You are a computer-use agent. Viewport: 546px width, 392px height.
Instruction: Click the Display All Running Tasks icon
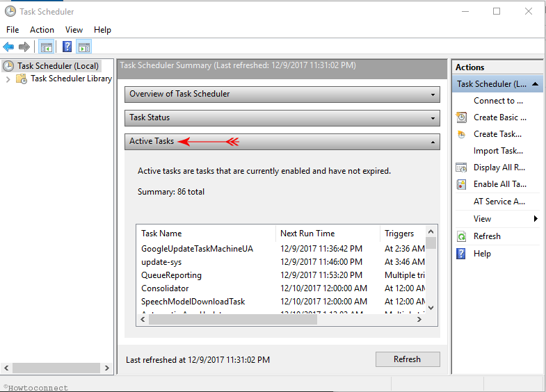click(461, 168)
